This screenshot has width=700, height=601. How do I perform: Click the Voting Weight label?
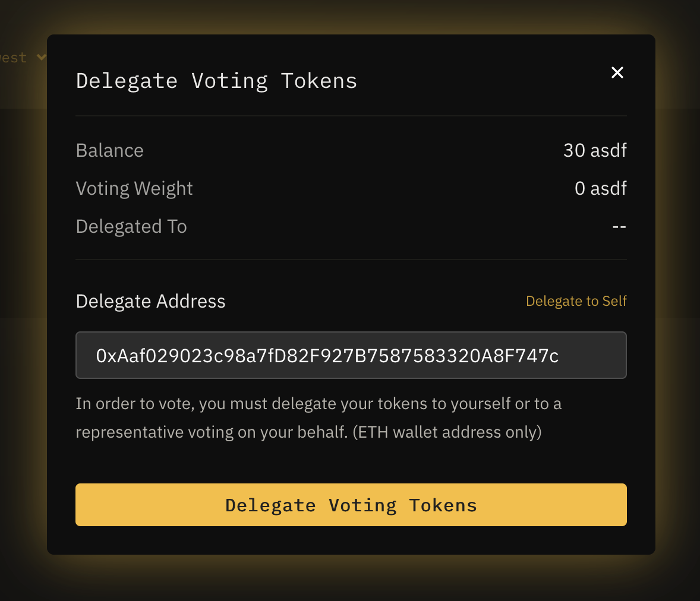pyautogui.click(x=134, y=188)
